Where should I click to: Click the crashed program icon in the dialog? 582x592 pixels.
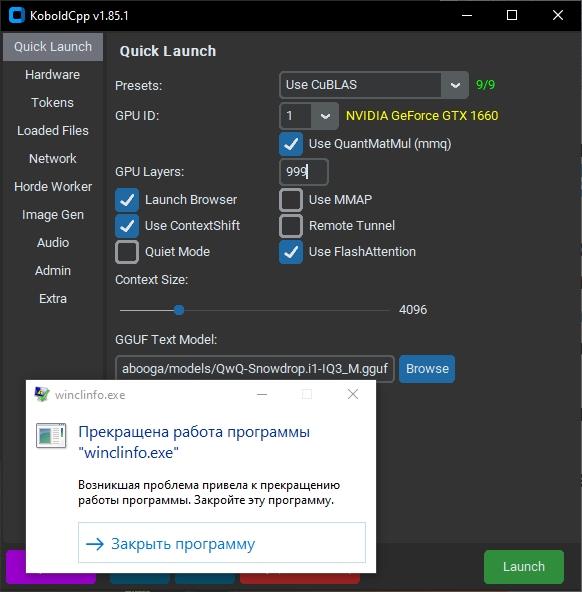coord(51,435)
